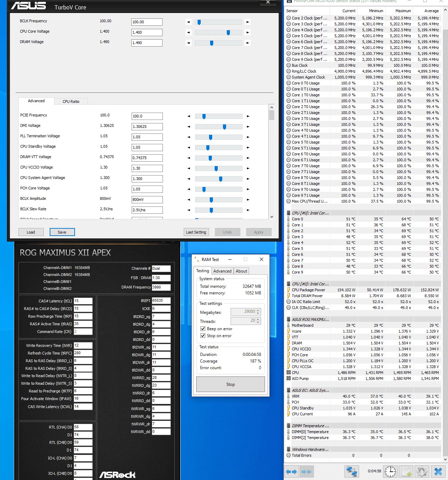Click the thermometer icon beside DIMM[0] Temperature

289,432
